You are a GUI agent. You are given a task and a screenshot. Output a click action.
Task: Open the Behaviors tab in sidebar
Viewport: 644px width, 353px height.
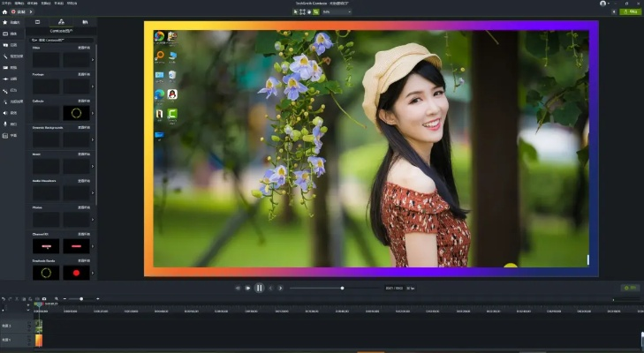tap(11, 90)
